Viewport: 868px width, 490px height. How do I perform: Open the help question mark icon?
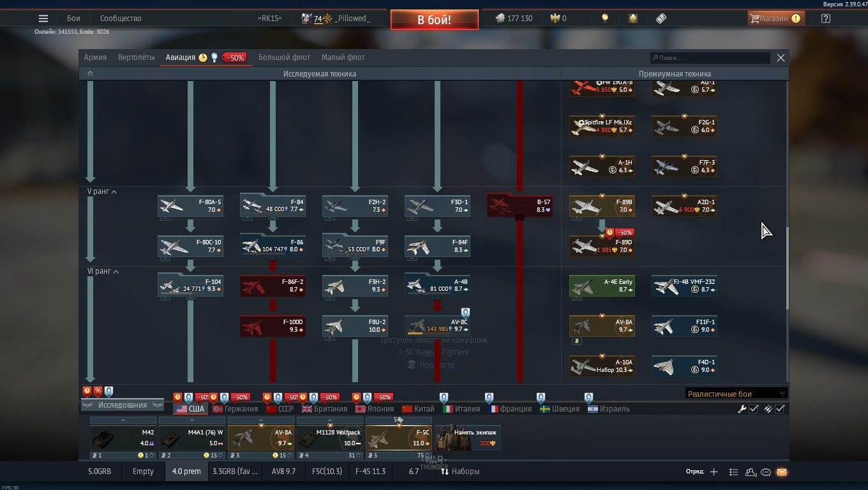tap(825, 19)
